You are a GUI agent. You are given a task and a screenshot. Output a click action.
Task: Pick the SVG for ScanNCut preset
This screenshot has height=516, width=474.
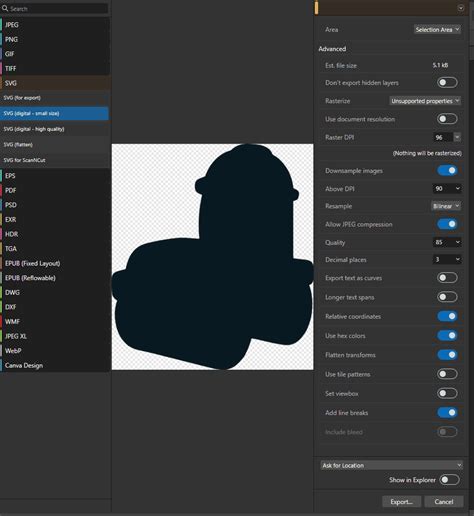55,160
